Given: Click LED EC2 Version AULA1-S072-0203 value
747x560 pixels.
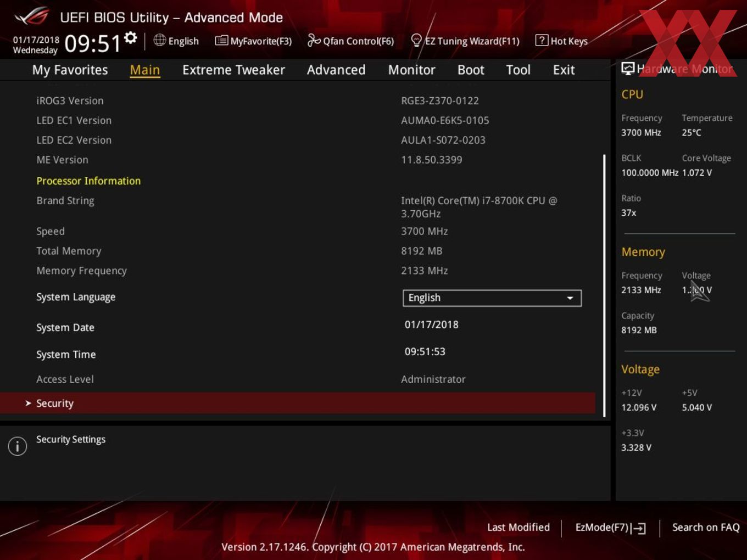Looking at the screenshot, I should [443, 140].
